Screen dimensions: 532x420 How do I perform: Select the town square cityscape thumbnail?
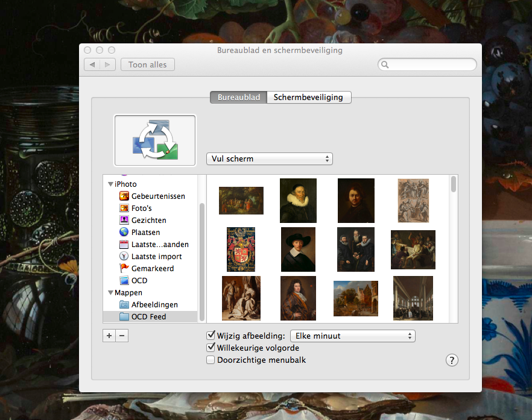[356, 298]
